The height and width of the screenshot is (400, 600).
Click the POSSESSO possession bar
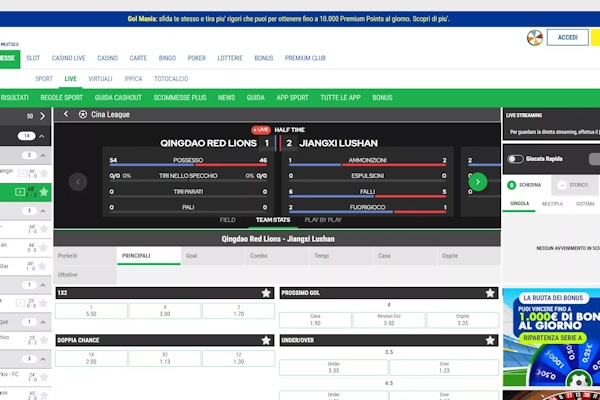pos(188,165)
